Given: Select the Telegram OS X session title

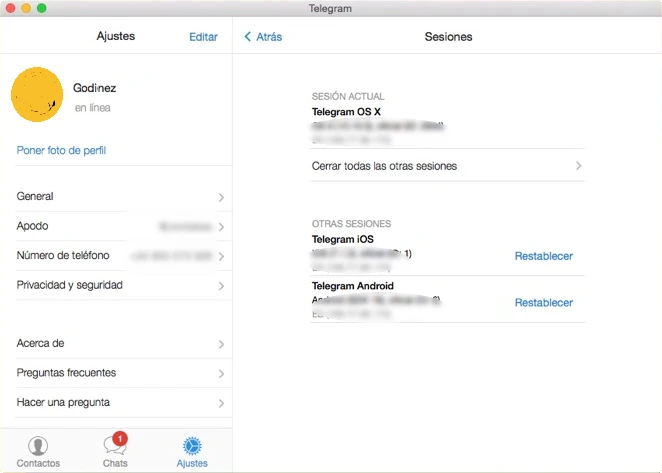Looking at the screenshot, I should click(x=346, y=112).
